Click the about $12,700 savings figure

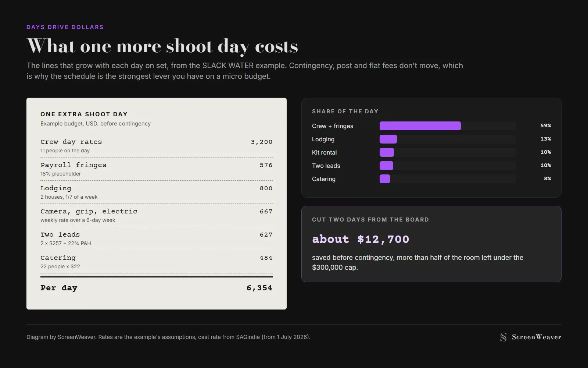(x=361, y=239)
